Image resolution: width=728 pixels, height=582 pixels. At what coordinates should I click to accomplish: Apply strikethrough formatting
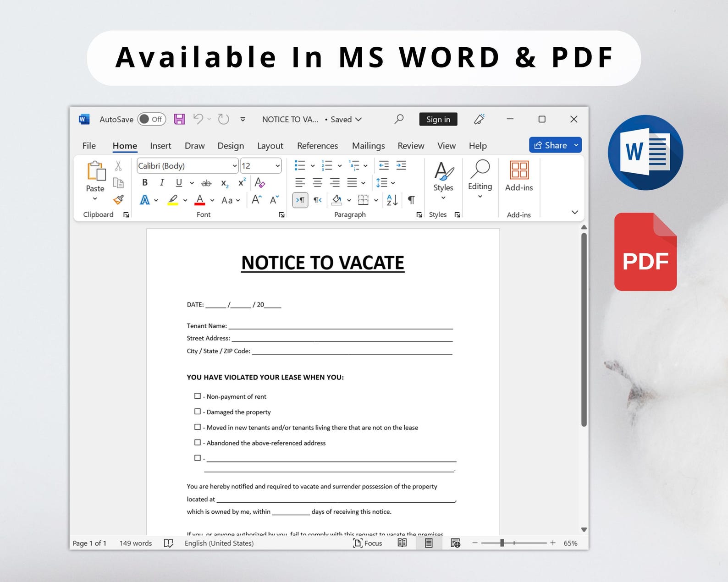pos(206,183)
